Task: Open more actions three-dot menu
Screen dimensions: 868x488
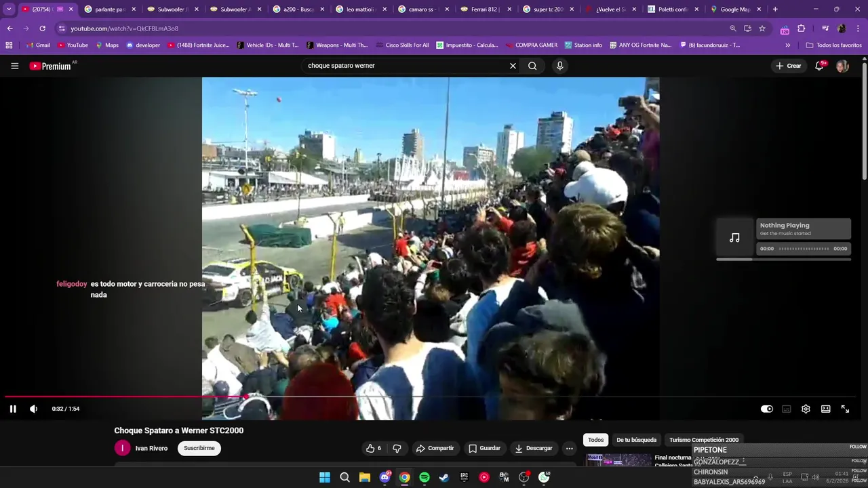Action: [569, 448]
